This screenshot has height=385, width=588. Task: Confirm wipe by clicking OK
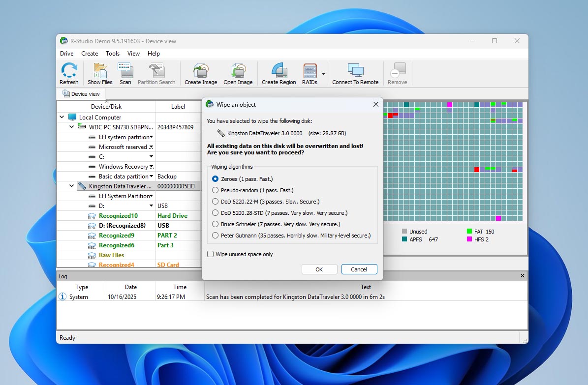[319, 269]
